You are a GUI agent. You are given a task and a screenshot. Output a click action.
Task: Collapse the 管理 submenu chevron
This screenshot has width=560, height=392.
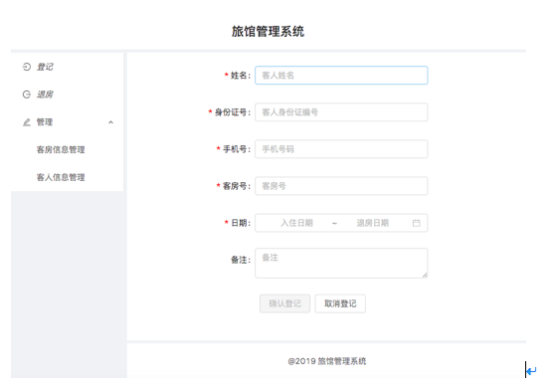coord(110,122)
